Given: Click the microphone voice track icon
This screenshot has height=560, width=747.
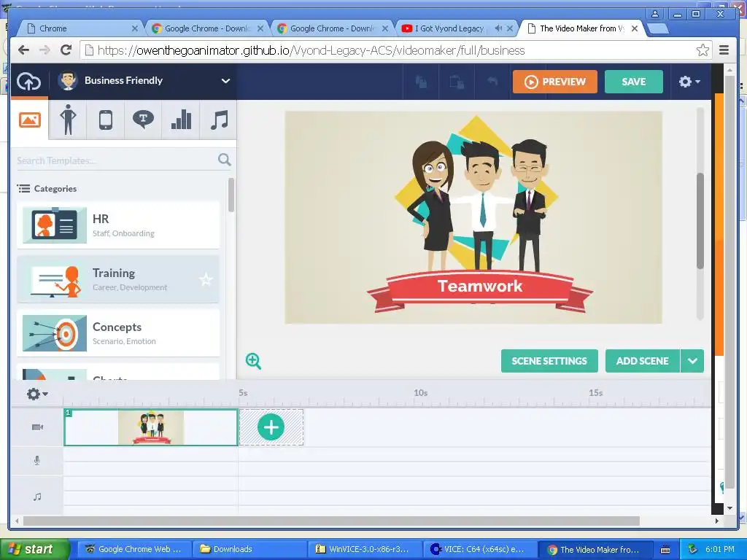Looking at the screenshot, I should tap(37, 461).
